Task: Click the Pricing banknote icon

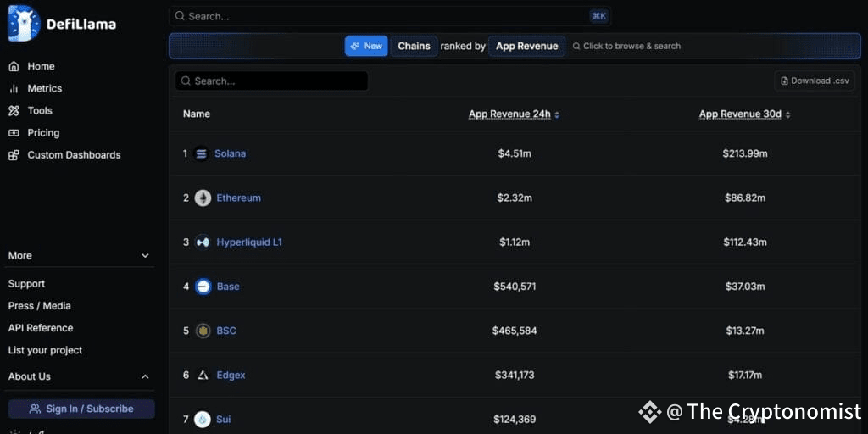Action: click(14, 133)
